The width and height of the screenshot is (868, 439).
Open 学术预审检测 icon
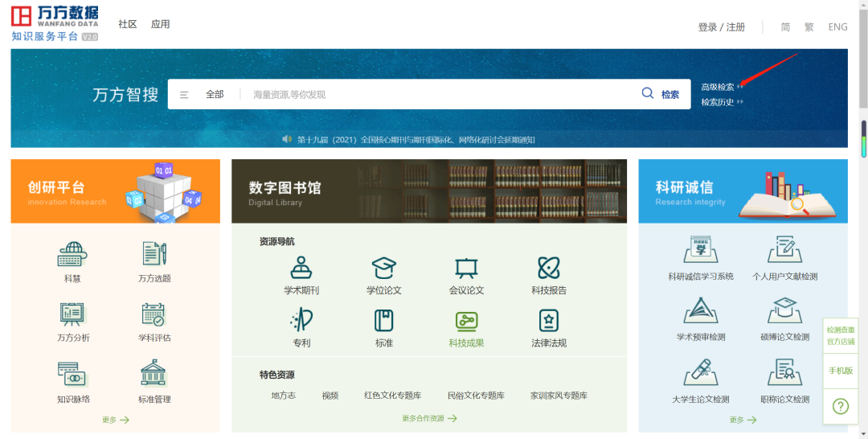click(701, 310)
